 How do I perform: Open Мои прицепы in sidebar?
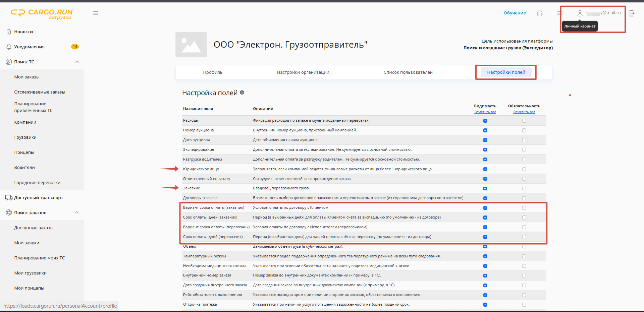click(x=29, y=288)
